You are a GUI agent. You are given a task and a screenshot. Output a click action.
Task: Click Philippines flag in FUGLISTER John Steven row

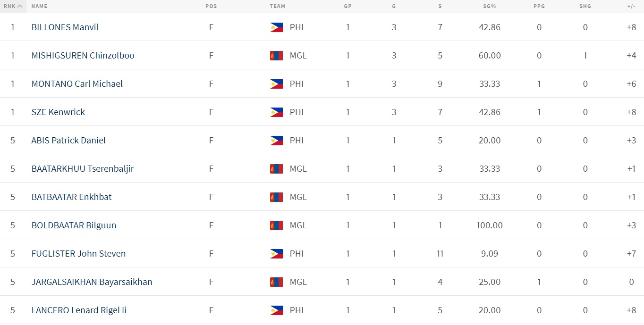pos(276,254)
